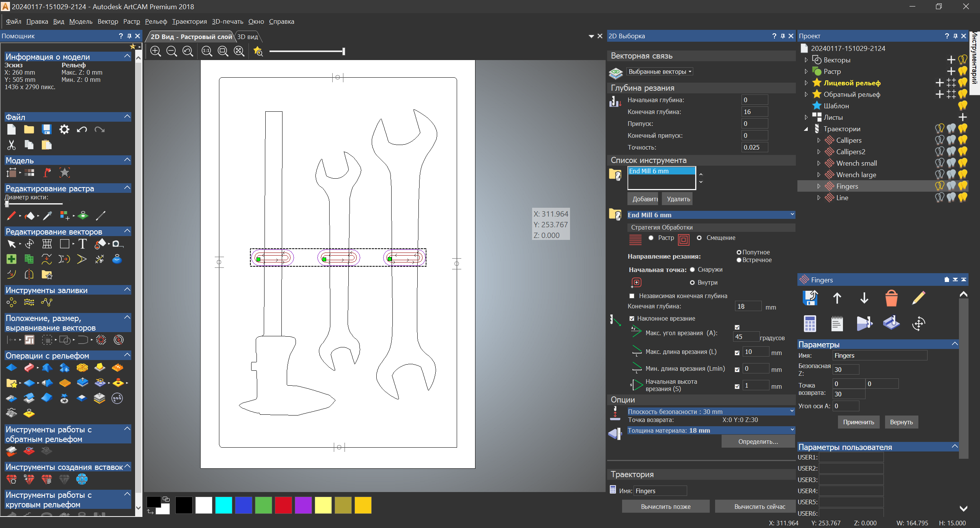
Task: Collapse the Информация о модели section
Action: pos(127,56)
